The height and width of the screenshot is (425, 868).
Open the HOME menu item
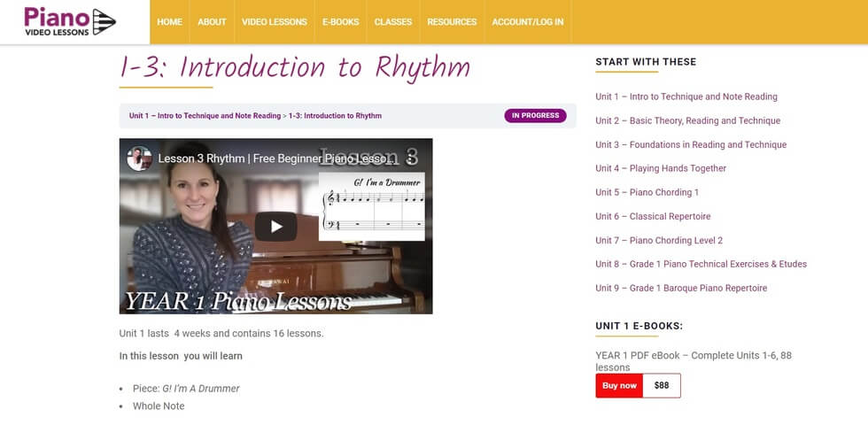169,22
